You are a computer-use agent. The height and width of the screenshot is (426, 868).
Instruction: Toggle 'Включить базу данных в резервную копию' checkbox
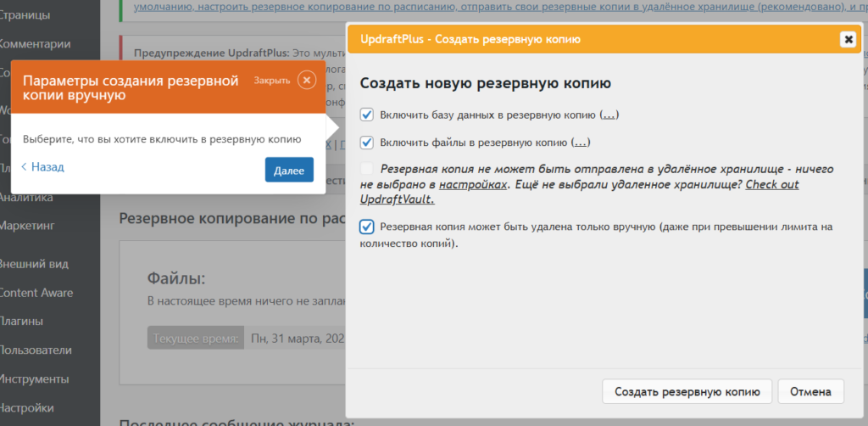pyautogui.click(x=366, y=115)
